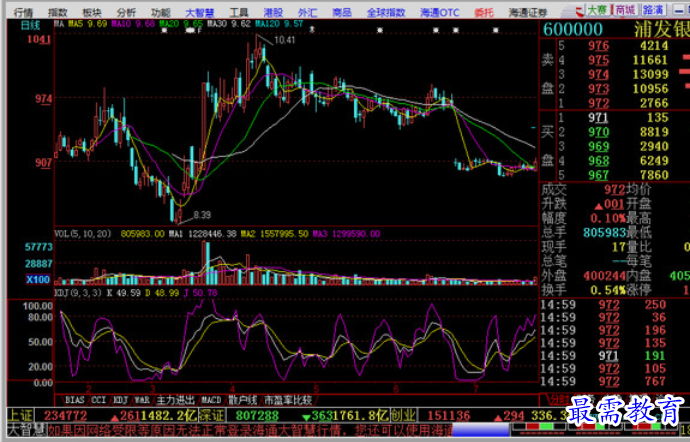Click the 大智慧 label at bottom left
Viewport: 690px width, 442px height.
[26, 430]
